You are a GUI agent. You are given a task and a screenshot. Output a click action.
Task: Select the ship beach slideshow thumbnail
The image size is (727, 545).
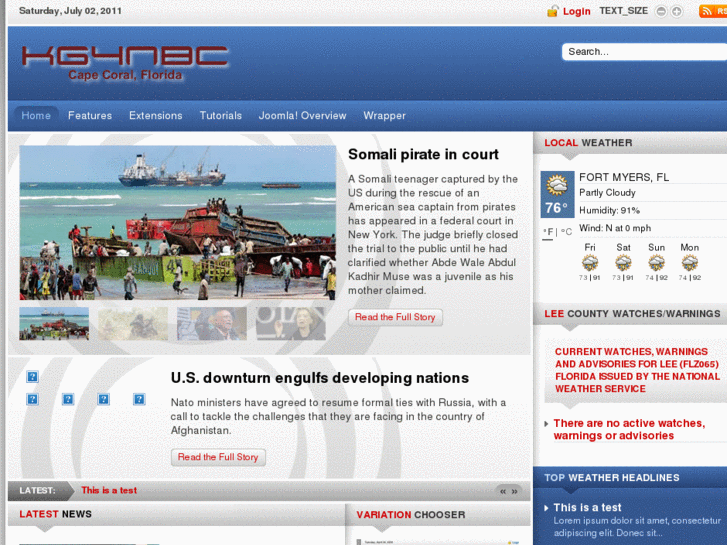[54, 324]
